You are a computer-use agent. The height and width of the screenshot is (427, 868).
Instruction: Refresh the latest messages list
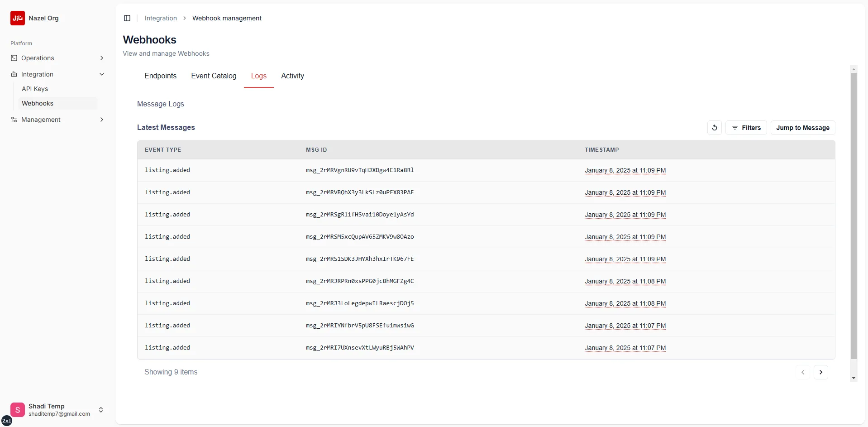[x=714, y=127]
